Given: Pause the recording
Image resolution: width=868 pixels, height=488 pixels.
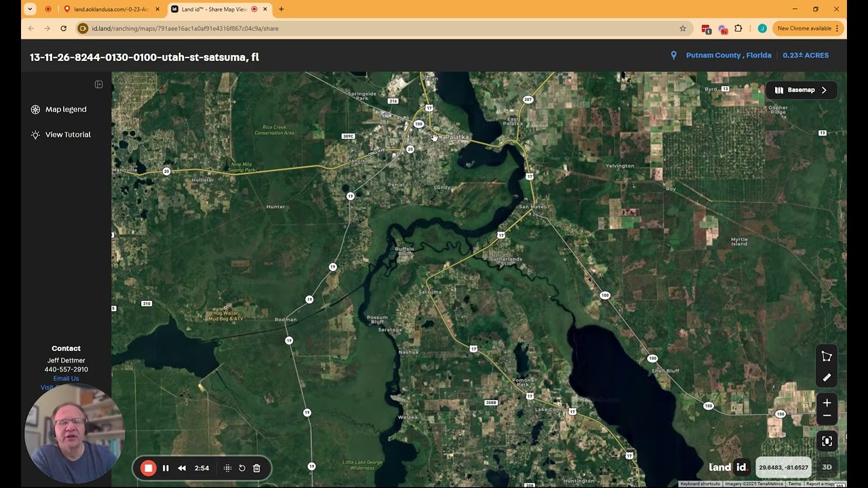Looking at the screenshot, I should (x=165, y=468).
